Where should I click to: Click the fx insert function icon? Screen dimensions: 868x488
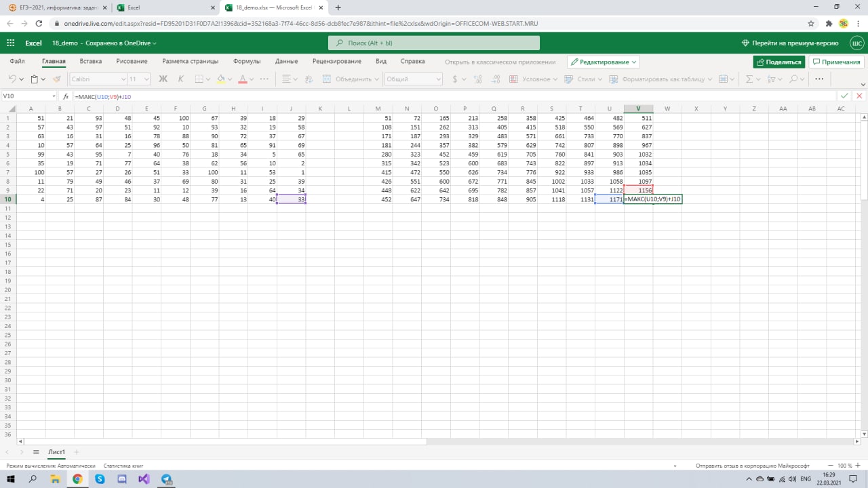(66, 96)
